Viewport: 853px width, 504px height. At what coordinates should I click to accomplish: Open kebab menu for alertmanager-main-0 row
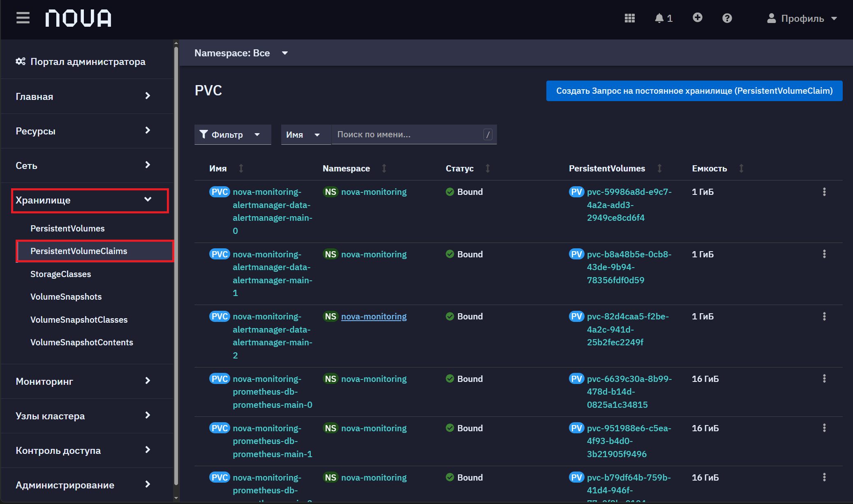coord(824,192)
